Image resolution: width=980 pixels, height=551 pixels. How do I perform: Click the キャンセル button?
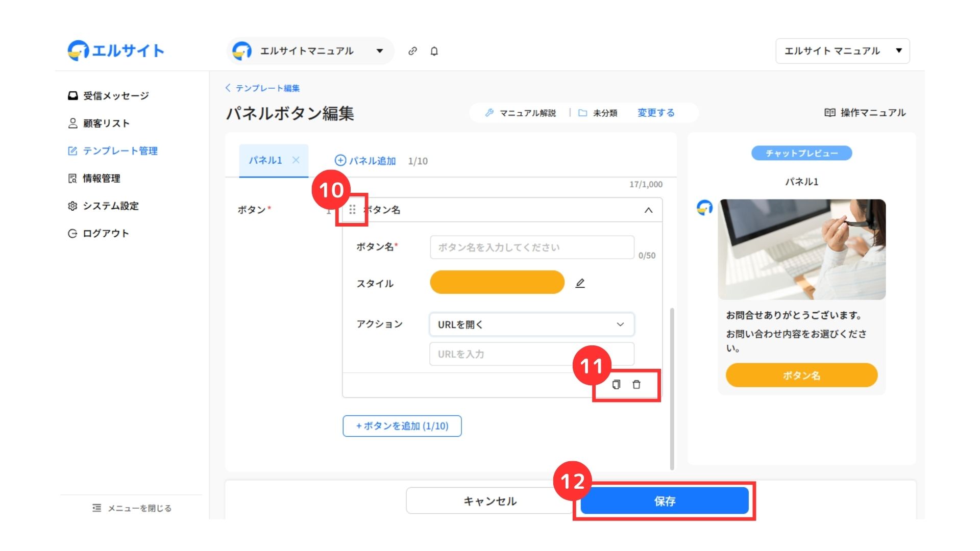[x=489, y=501]
